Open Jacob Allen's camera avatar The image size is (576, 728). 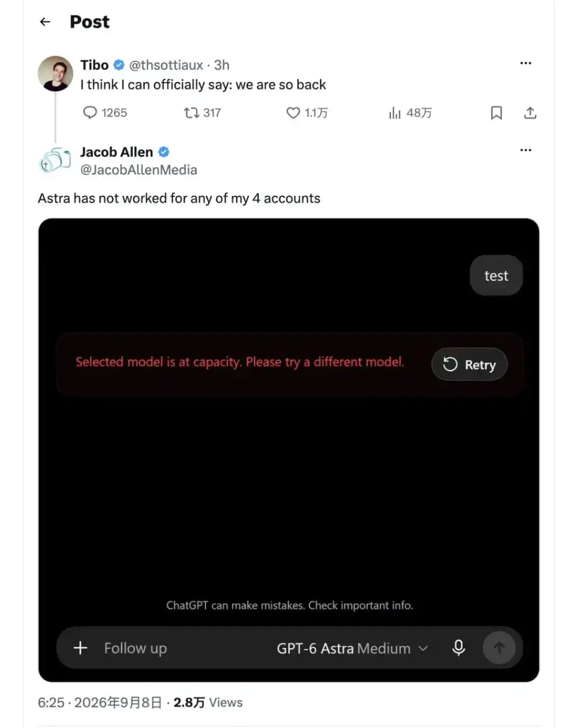pos(56,160)
